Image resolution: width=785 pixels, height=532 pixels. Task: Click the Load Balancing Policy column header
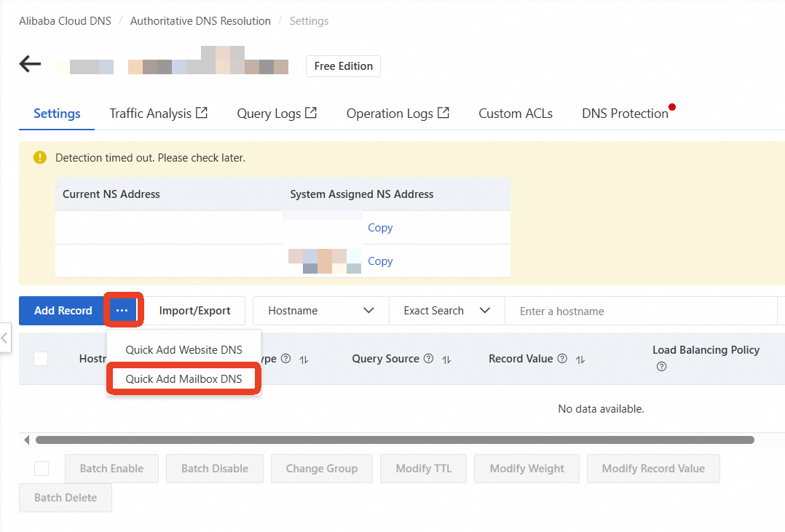click(x=706, y=350)
